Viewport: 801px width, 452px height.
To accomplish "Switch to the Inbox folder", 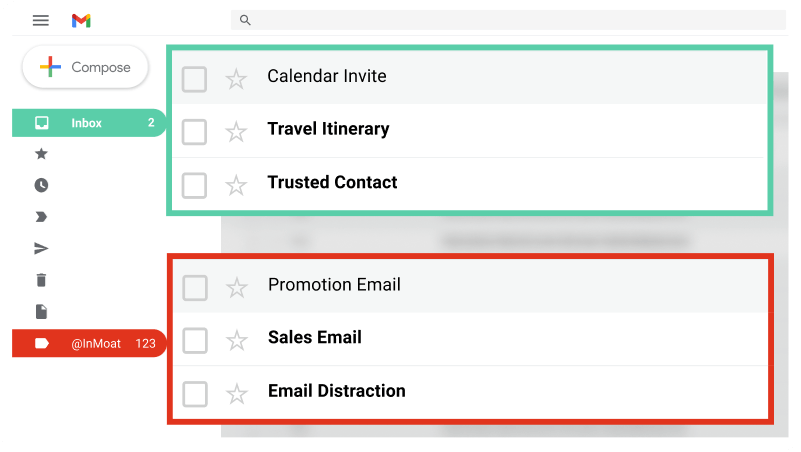I will [x=89, y=123].
